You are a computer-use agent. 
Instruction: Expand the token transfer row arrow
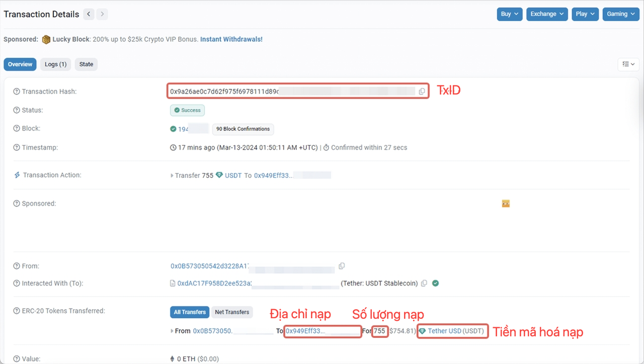click(x=172, y=331)
